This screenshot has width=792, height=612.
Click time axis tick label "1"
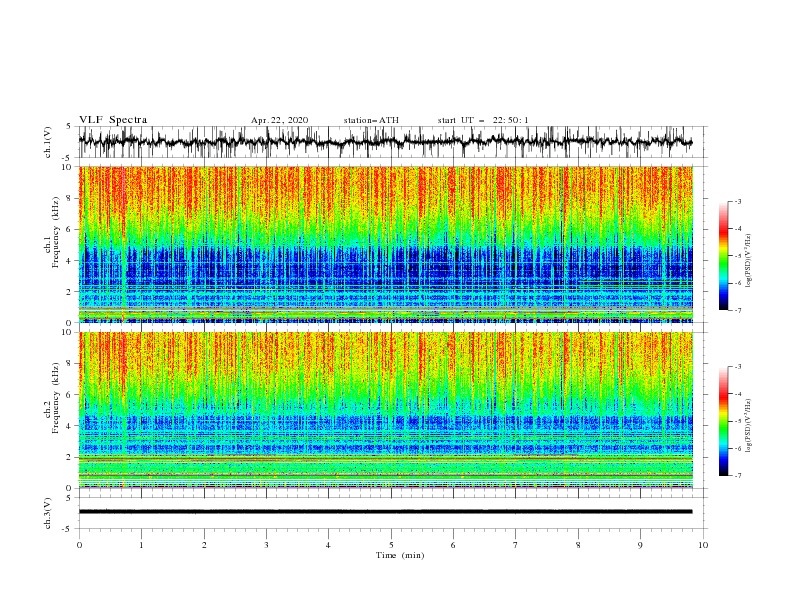(142, 545)
